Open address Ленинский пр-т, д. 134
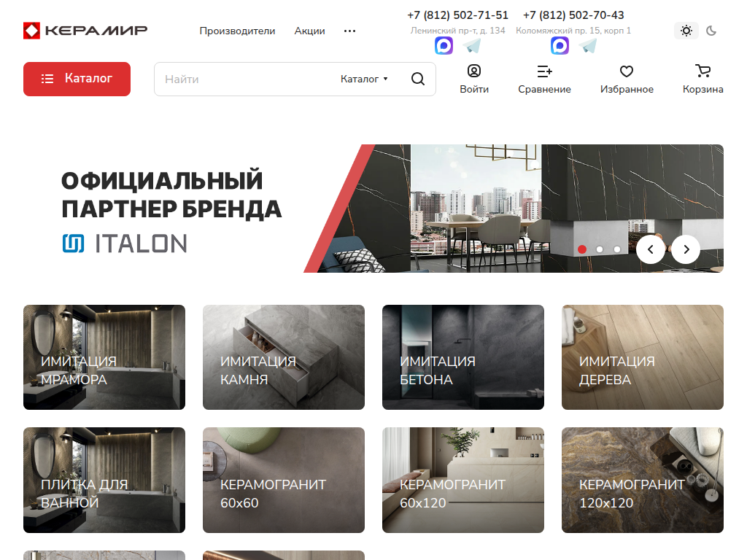This screenshot has height=560, width=747. tap(458, 31)
